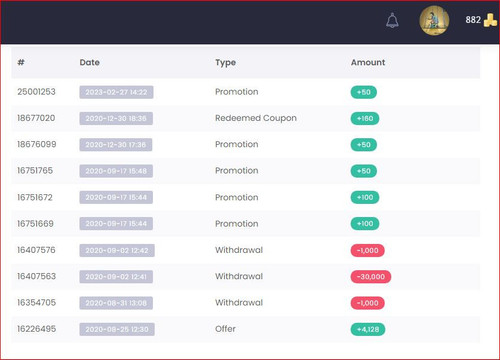The height and width of the screenshot is (360, 500).
Task: Select transaction ID 16407576
Action: coord(36,250)
